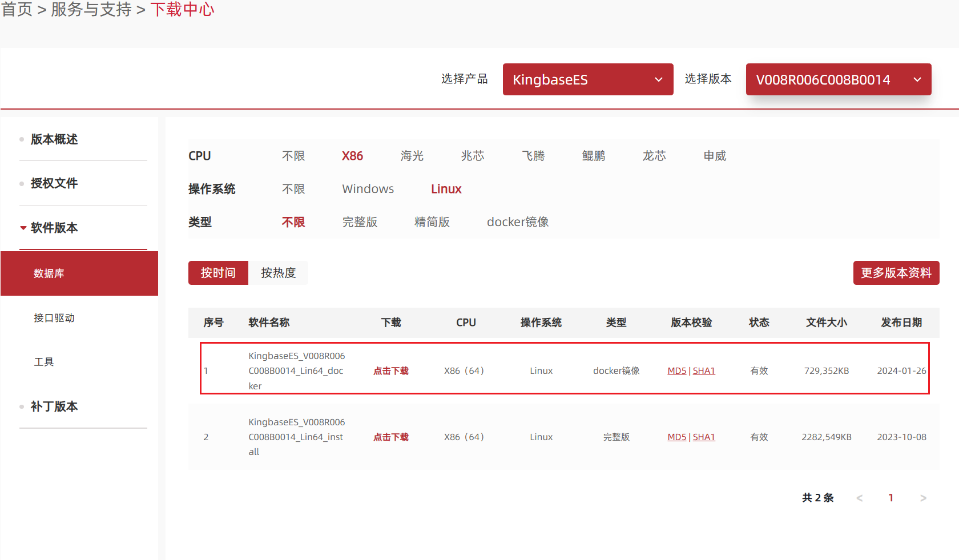Click 完整版 type cell in row 2
Viewport: 959px width, 560px height.
click(x=616, y=437)
